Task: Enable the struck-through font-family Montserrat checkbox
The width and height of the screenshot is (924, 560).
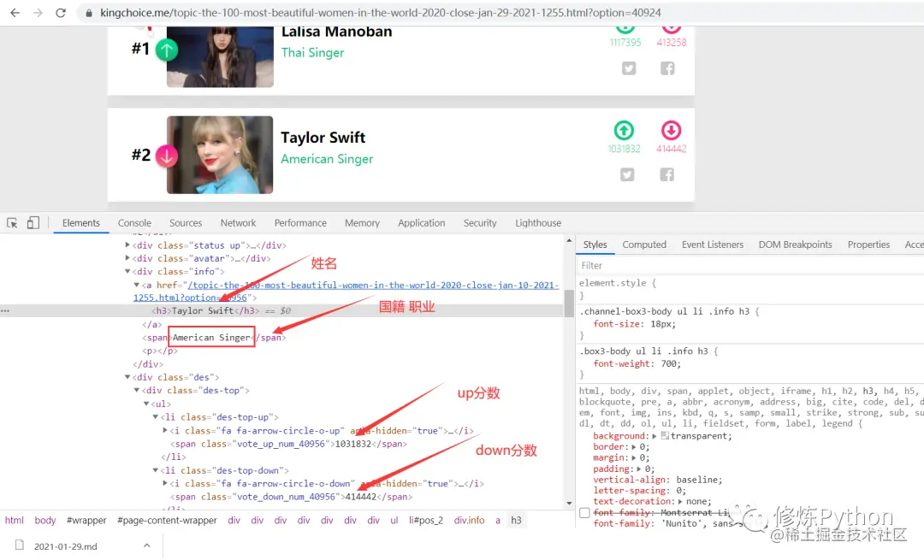Action: click(584, 513)
